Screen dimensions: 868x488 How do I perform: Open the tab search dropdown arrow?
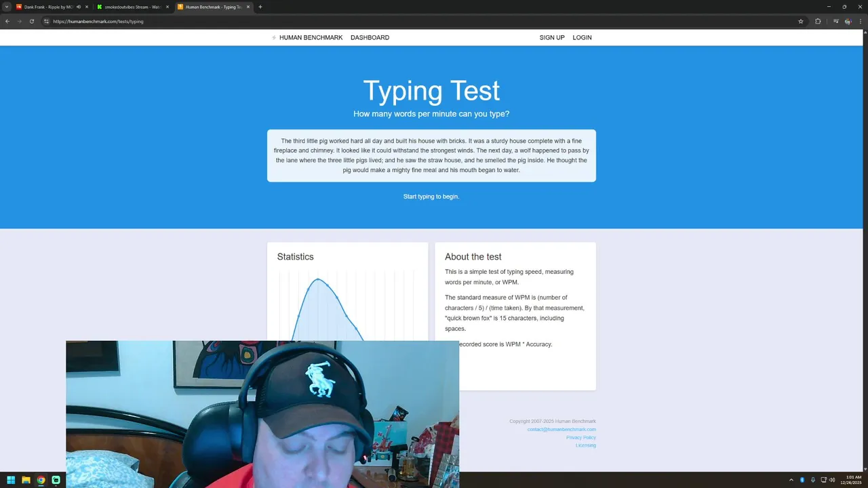pyautogui.click(x=7, y=7)
